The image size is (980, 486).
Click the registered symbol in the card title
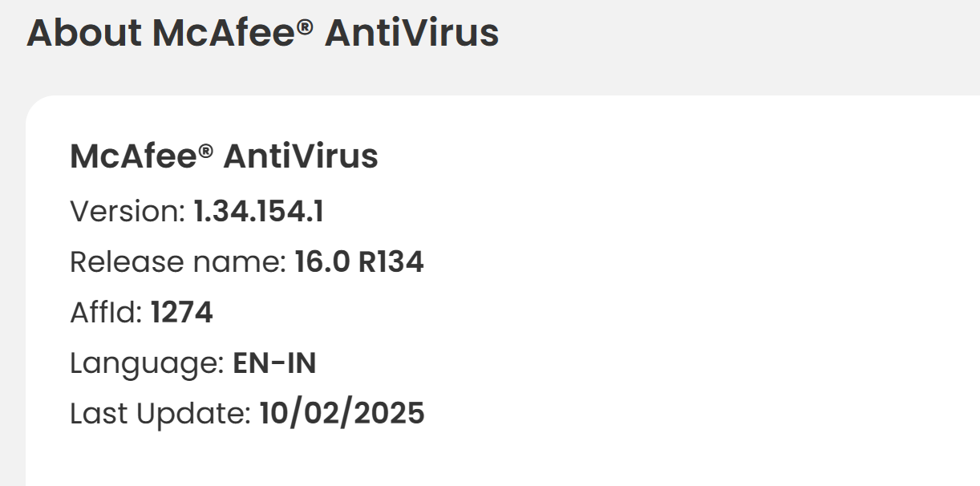pos(206,149)
